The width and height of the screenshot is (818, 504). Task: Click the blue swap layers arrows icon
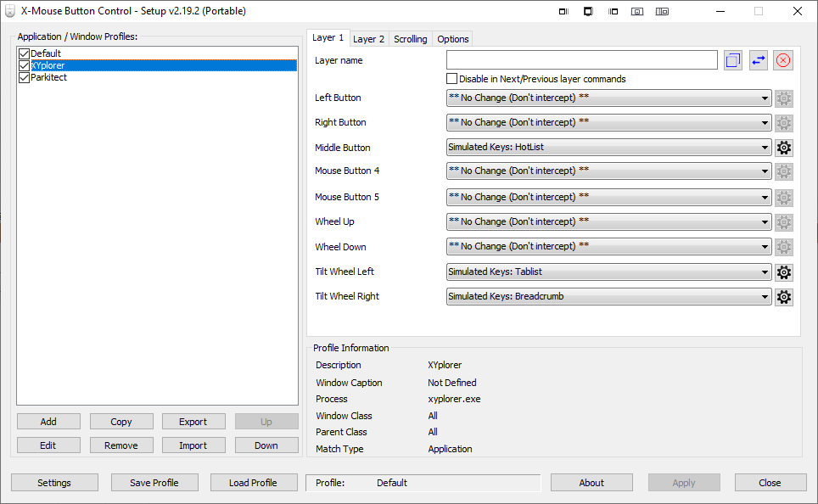pyautogui.click(x=758, y=60)
